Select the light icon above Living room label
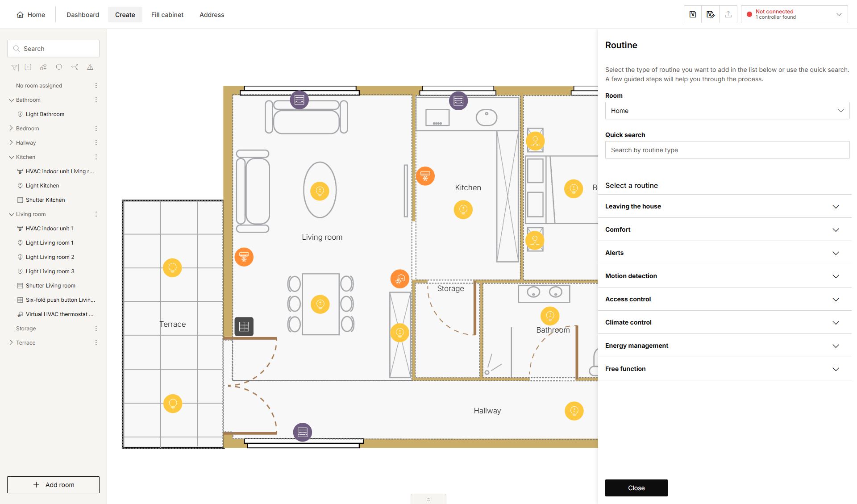The height and width of the screenshot is (504, 857). [320, 191]
